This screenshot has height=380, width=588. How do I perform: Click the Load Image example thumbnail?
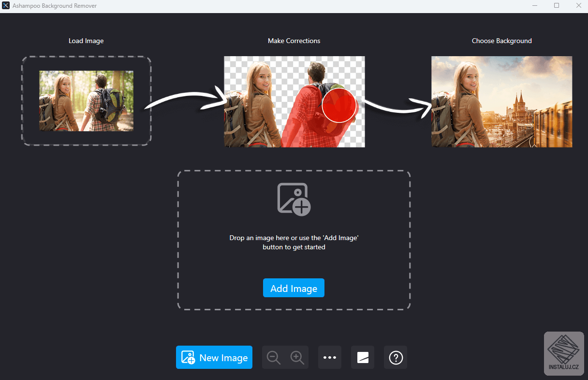pos(86,101)
